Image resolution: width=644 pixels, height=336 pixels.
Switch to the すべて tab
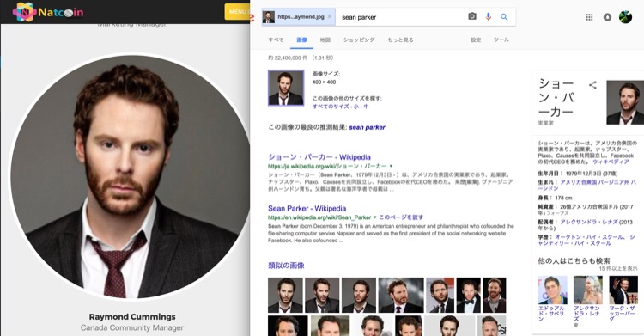point(276,40)
